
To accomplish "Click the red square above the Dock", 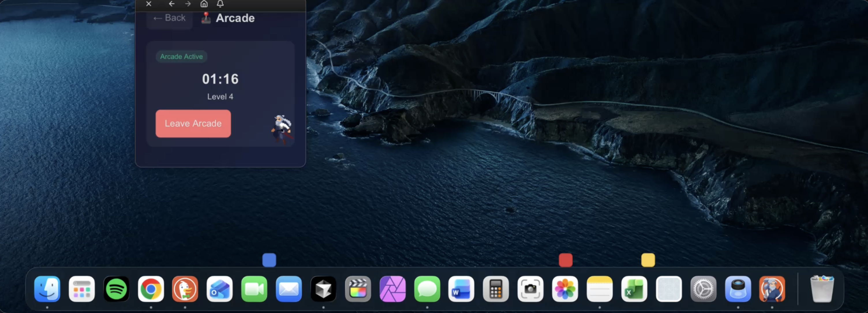I will [x=565, y=260].
